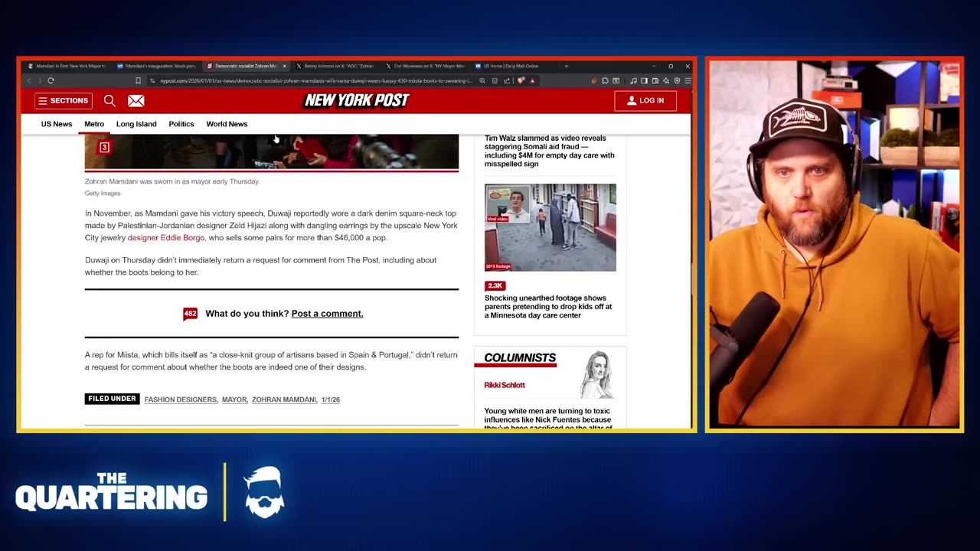
Task: Click the envelope newsletter icon
Action: pos(136,100)
